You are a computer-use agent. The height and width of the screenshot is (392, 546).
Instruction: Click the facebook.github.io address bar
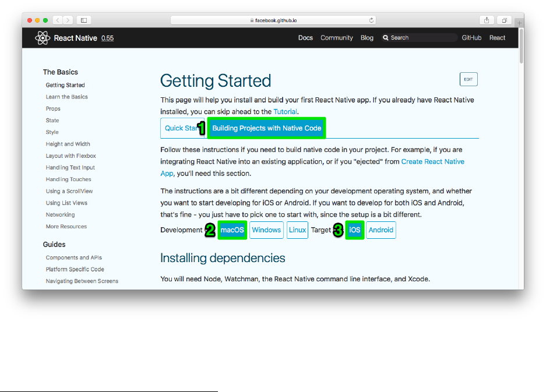pos(273,20)
